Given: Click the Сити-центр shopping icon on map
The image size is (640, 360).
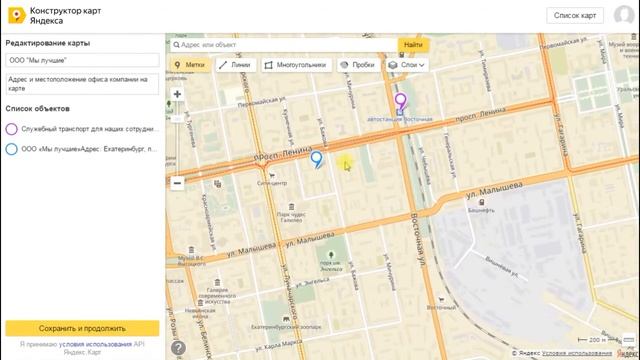Looking at the screenshot, I should pos(272,176).
